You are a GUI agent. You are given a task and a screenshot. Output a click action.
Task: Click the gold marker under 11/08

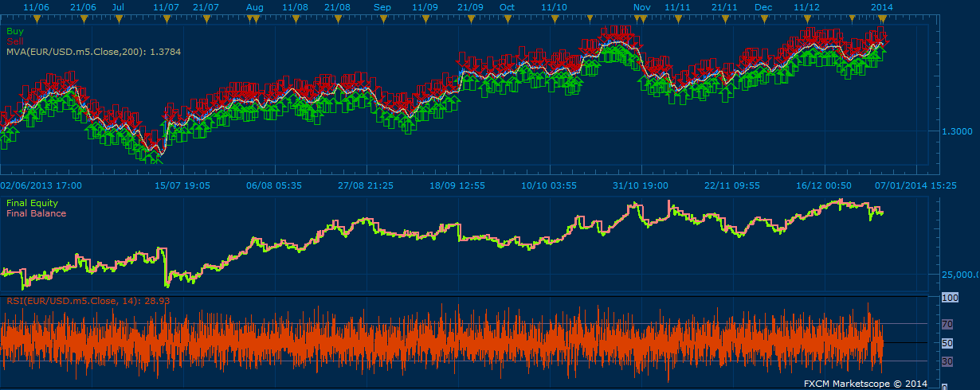pyautogui.click(x=296, y=18)
